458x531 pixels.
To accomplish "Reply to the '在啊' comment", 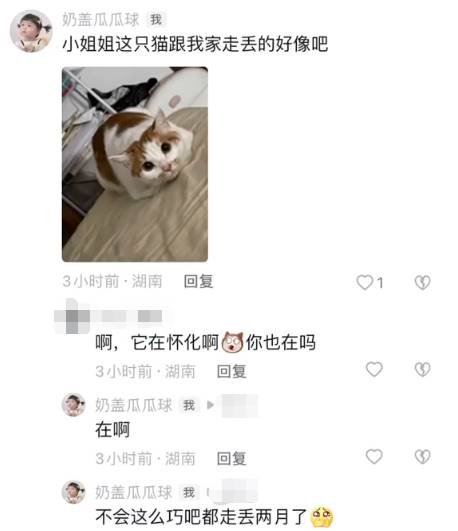I will click(x=231, y=459).
